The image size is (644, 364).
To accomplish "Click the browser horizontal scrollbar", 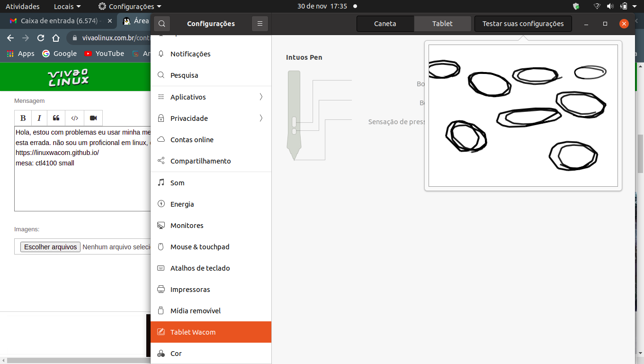I will (x=78, y=361).
